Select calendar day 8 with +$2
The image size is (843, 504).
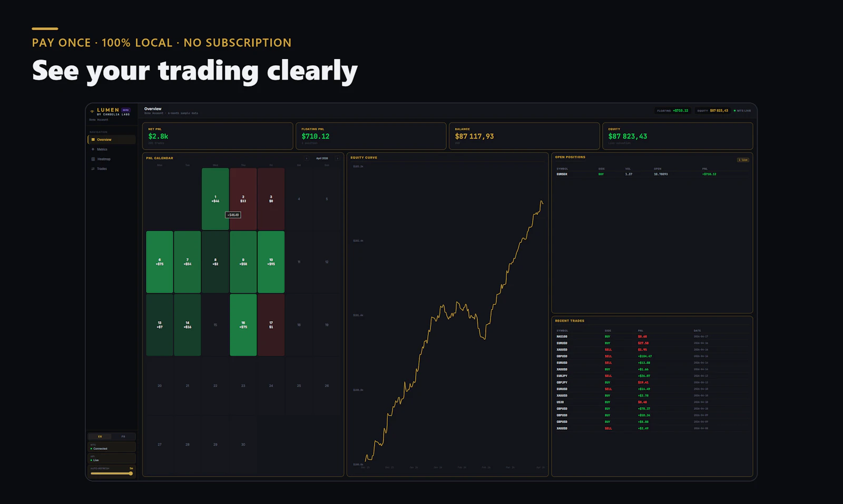click(x=215, y=262)
